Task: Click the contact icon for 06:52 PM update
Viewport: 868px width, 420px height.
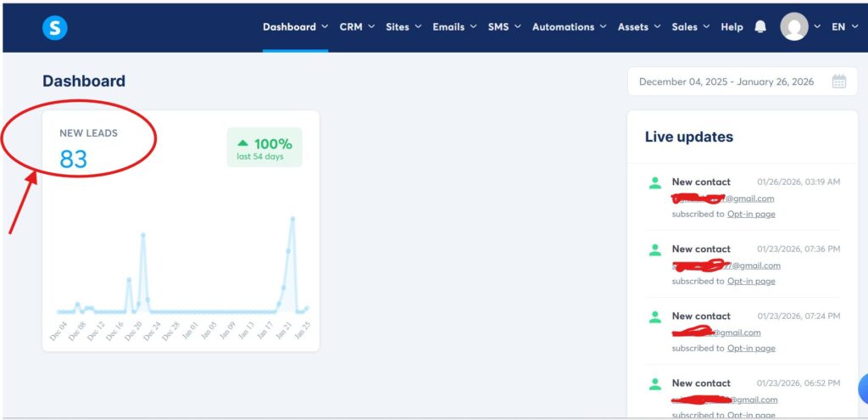Action: tap(654, 384)
